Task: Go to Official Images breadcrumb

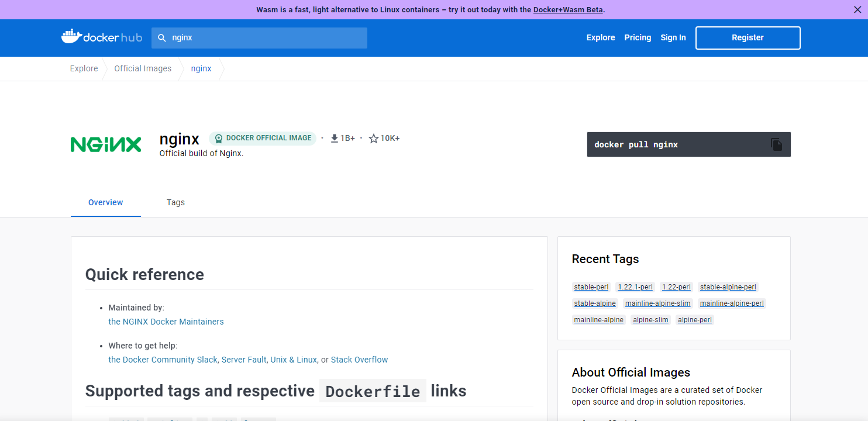Action: tap(143, 68)
